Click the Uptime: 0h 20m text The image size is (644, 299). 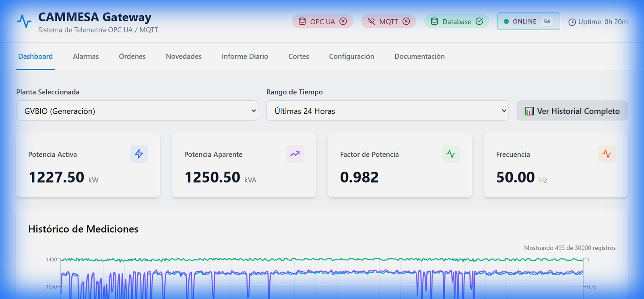click(603, 22)
